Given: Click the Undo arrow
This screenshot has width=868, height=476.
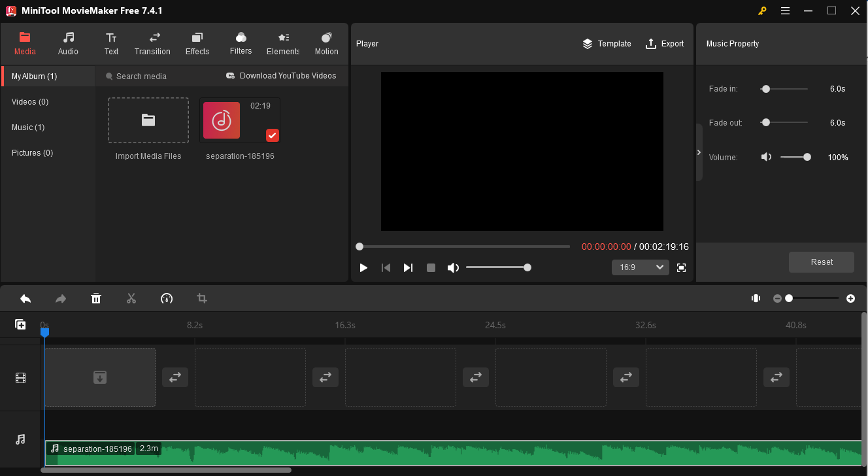Looking at the screenshot, I should point(25,298).
